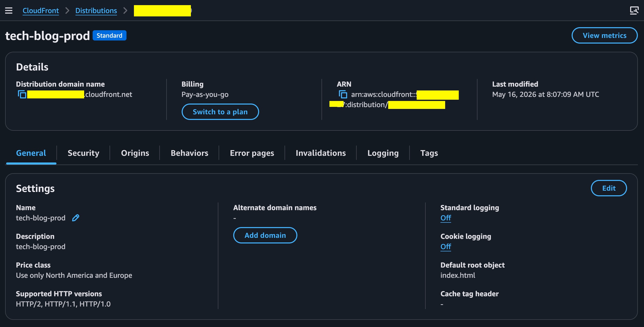The image size is (644, 327).
Task: Click the Pay-as-you-go billing value
Action: (205, 94)
